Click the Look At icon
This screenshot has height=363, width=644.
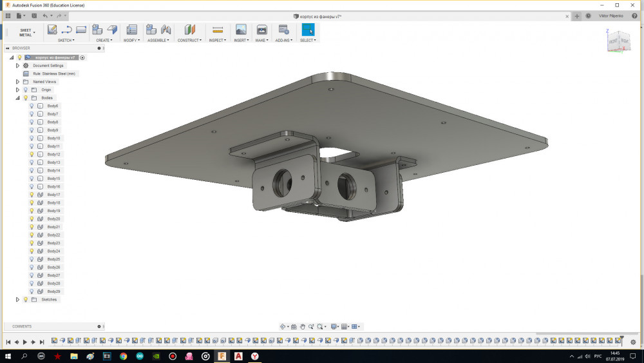[x=294, y=326]
